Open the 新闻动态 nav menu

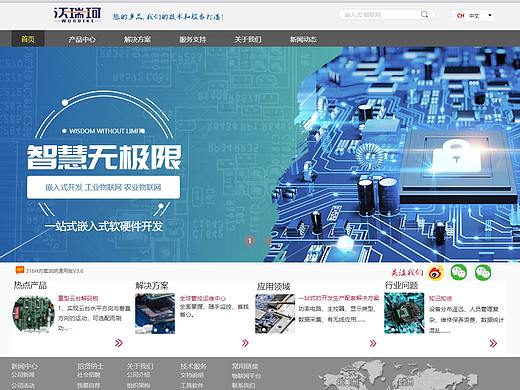click(303, 39)
